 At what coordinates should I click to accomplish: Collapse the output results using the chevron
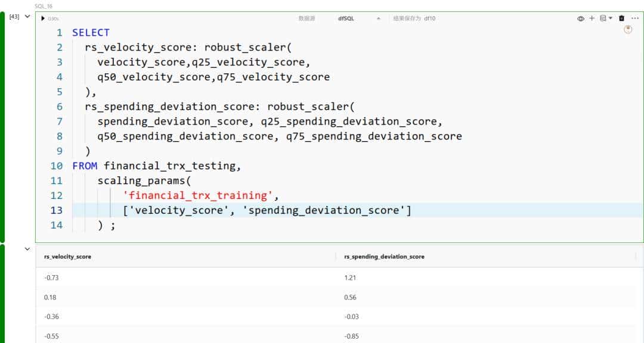[27, 249]
